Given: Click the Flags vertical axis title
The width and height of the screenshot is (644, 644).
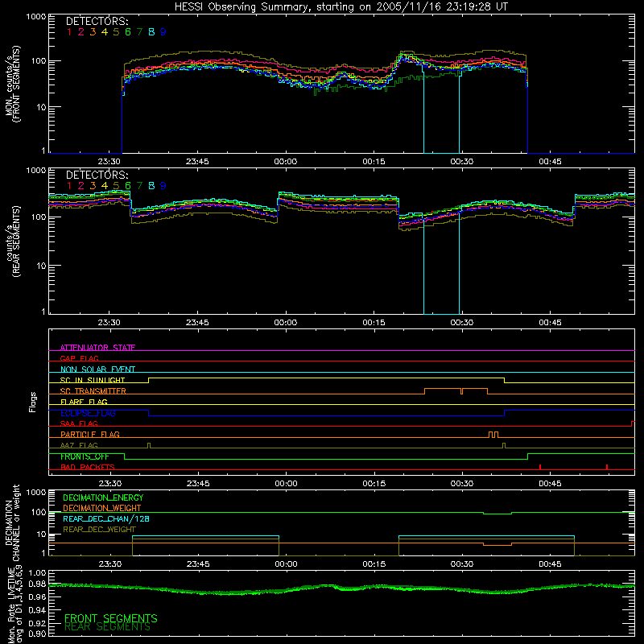Looking at the screenshot, I should [33, 402].
